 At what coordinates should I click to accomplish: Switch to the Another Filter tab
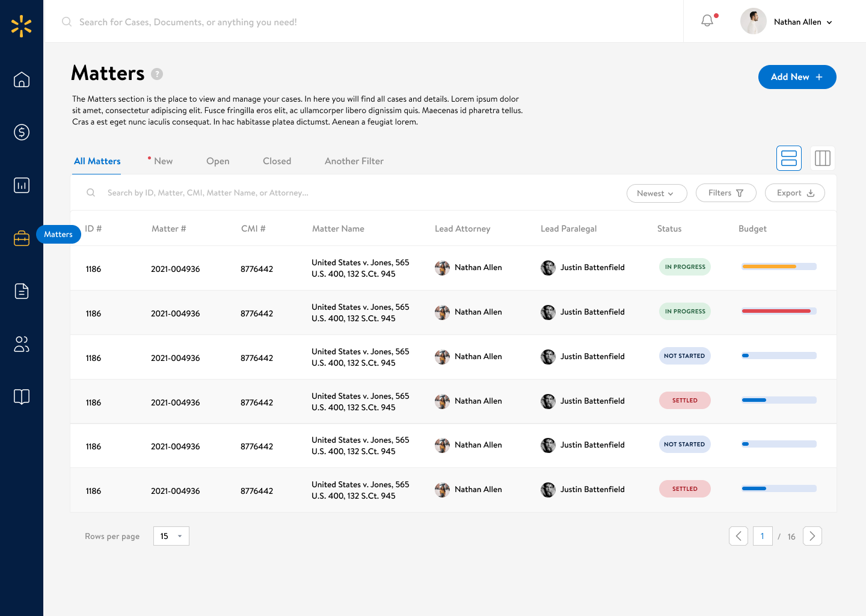(x=354, y=161)
